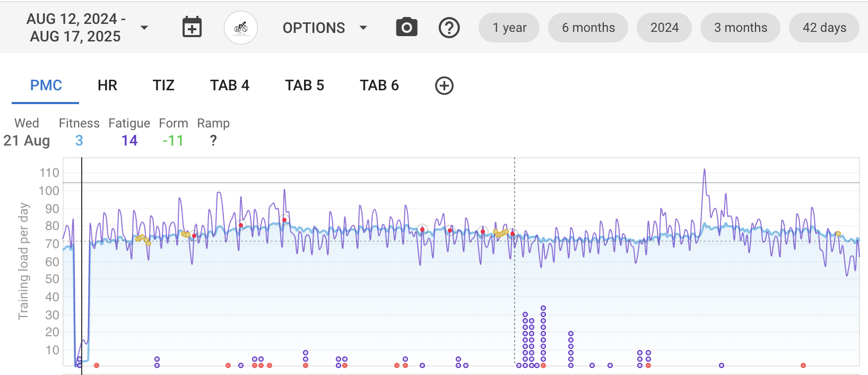Click the tallest fatigue peak on chart
Screen dimensions: 868x375
point(704,170)
